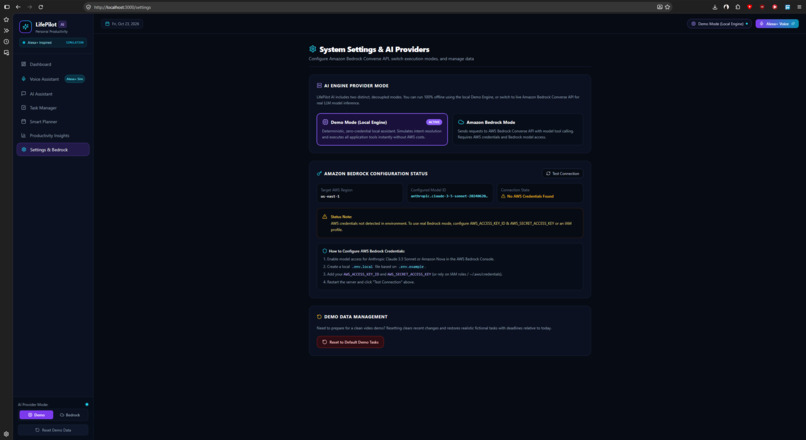Screen dimensions: 806x440
Task: Launch Alexa+ Voice from the header
Action: tap(777, 24)
